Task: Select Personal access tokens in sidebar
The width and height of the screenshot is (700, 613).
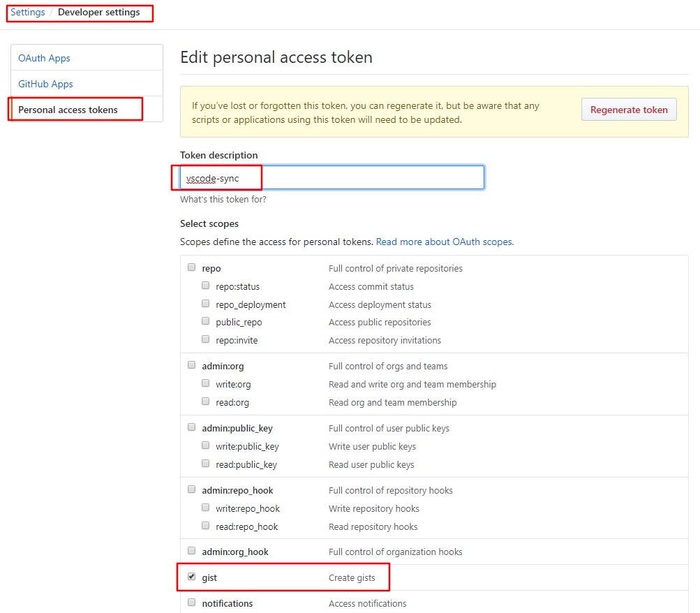Action: [68, 110]
